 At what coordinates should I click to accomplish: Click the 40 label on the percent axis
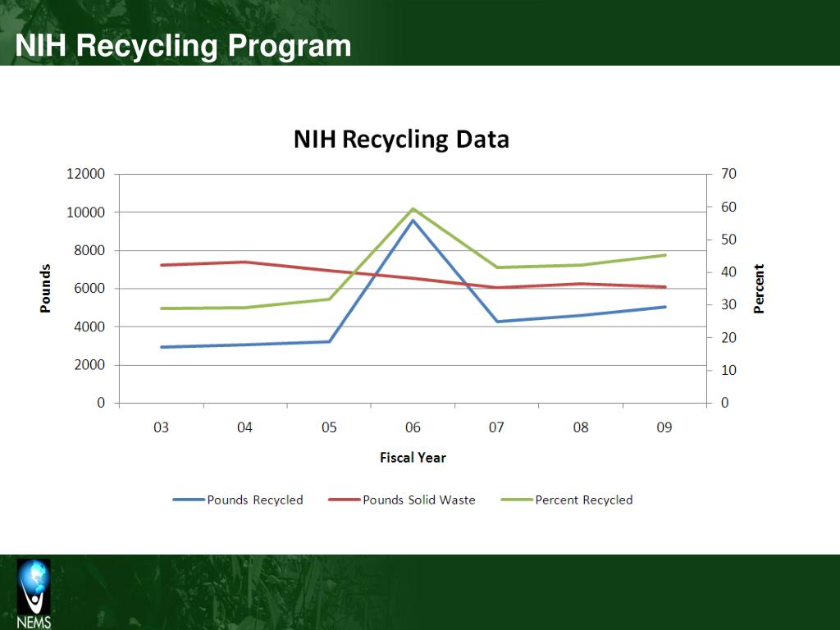[728, 272]
